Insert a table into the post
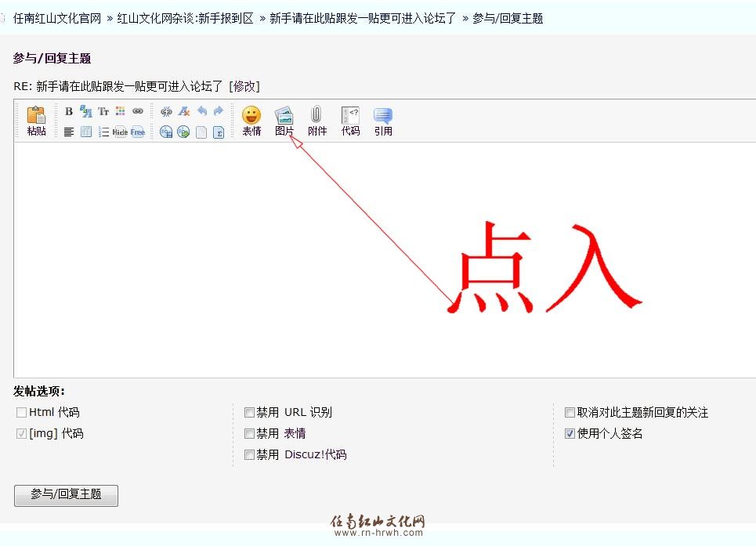 86,132
